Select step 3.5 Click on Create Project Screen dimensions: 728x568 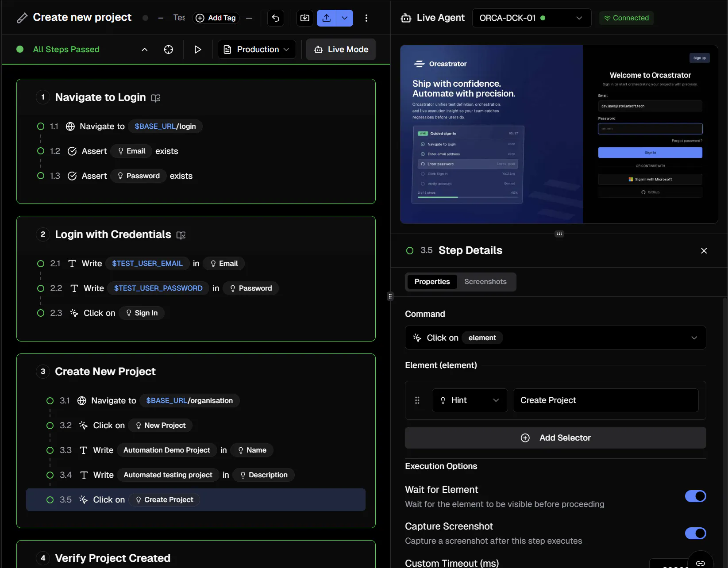(x=196, y=500)
